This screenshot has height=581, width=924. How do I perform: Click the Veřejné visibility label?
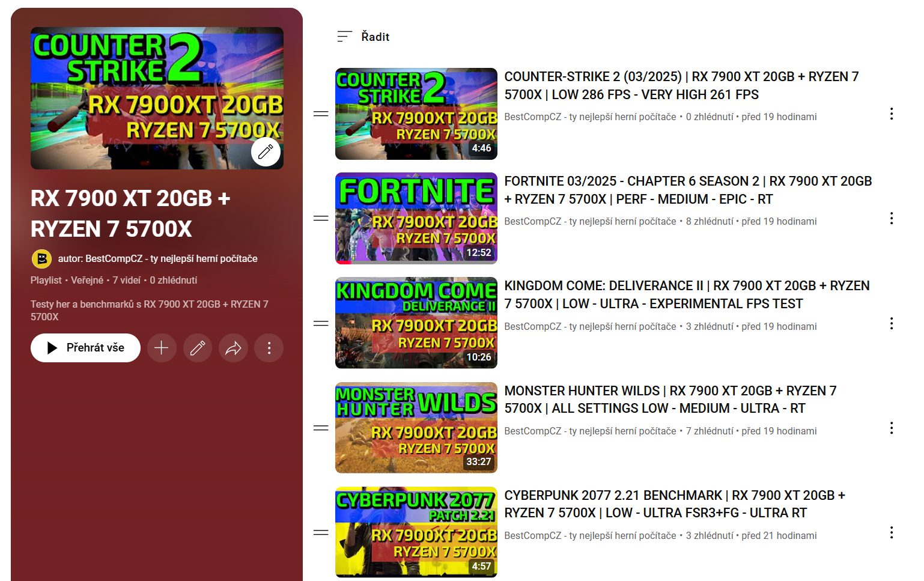point(87,280)
